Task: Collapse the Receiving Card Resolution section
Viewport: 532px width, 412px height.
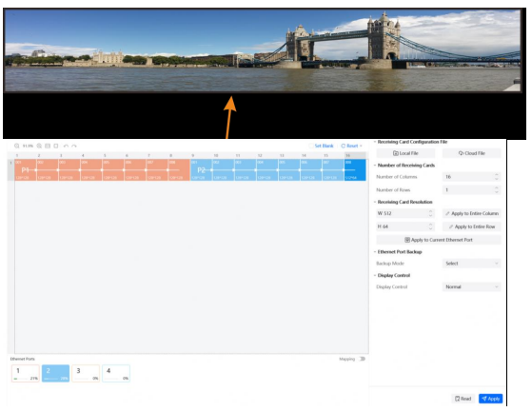Action: 375,202
